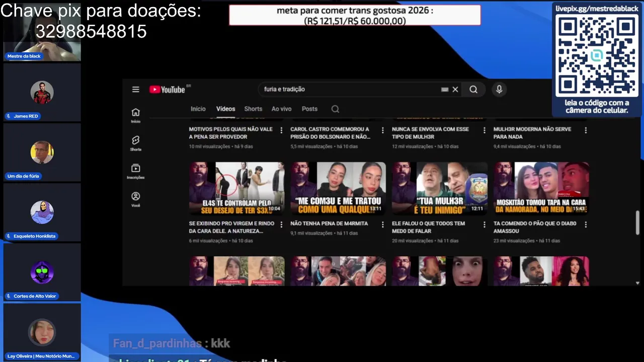Select the James RED participant tile
Screen dimensions: 644x362
pos(42,93)
